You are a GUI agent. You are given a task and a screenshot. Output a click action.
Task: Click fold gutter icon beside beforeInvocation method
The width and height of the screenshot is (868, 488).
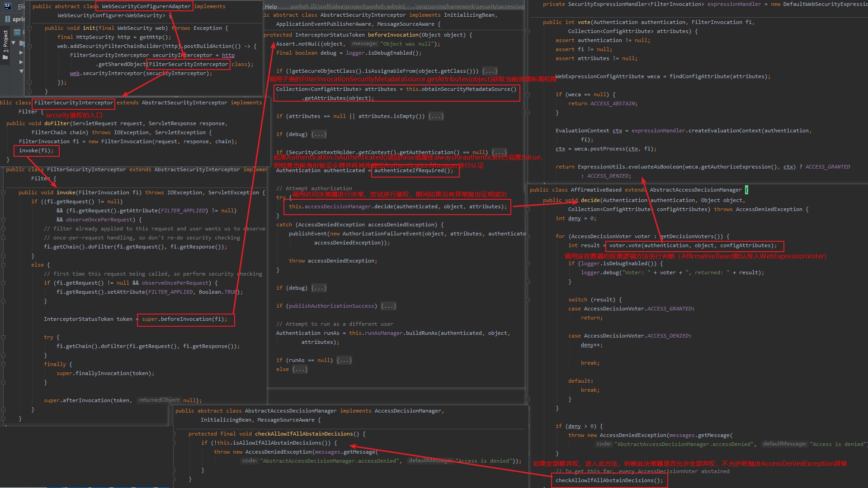tap(528, 32)
